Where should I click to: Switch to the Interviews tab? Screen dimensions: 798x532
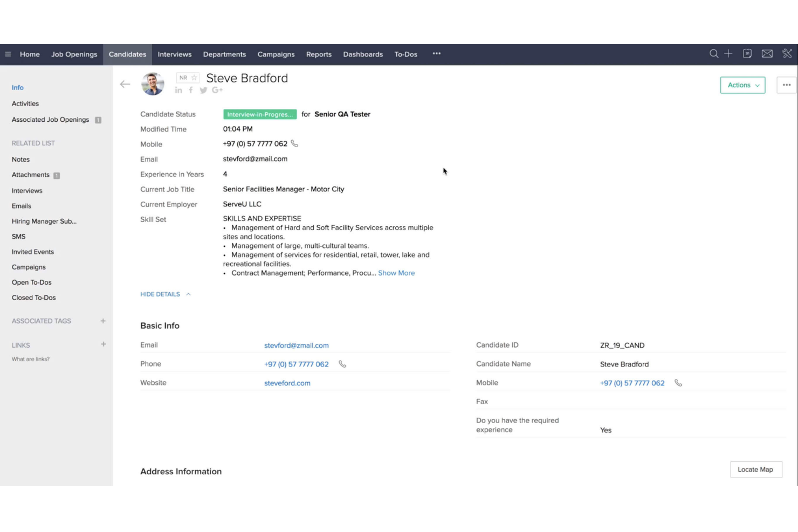[174, 54]
